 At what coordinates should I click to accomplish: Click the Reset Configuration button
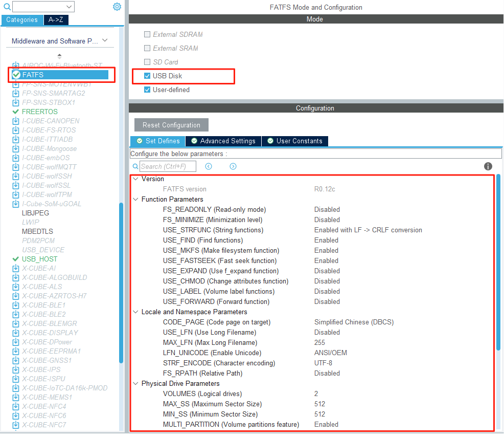[x=171, y=125]
